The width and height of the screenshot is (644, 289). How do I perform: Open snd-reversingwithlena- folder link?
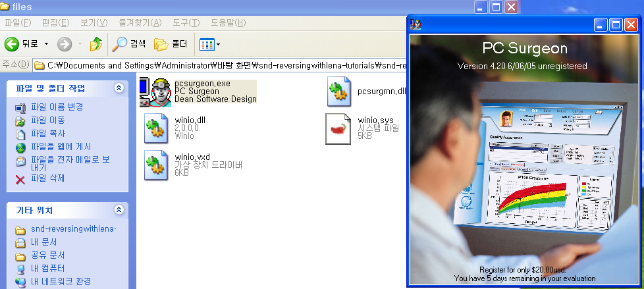74,228
